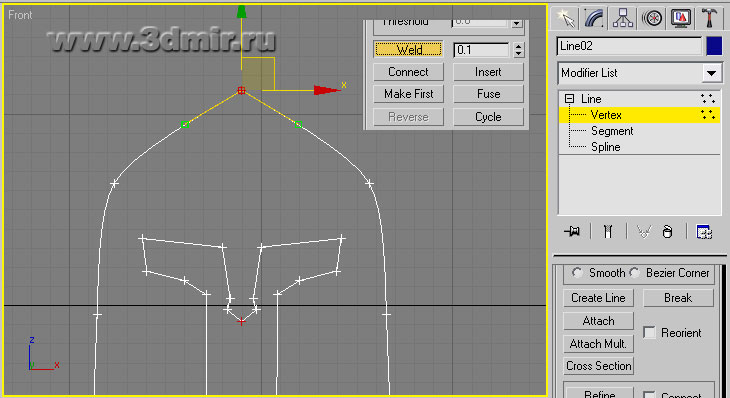Enable the Reorient checkbox
The width and height of the screenshot is (730, 398).
[x=649, y=332]
